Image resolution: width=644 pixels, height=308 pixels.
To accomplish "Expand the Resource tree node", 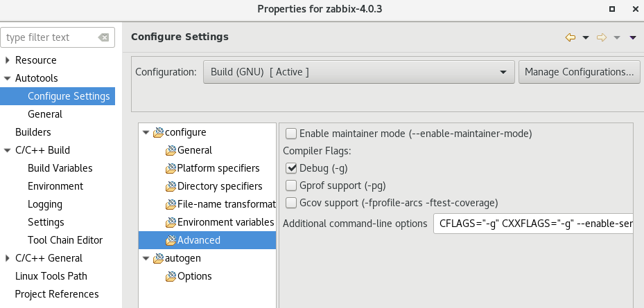I will click(x=8, y=60).
